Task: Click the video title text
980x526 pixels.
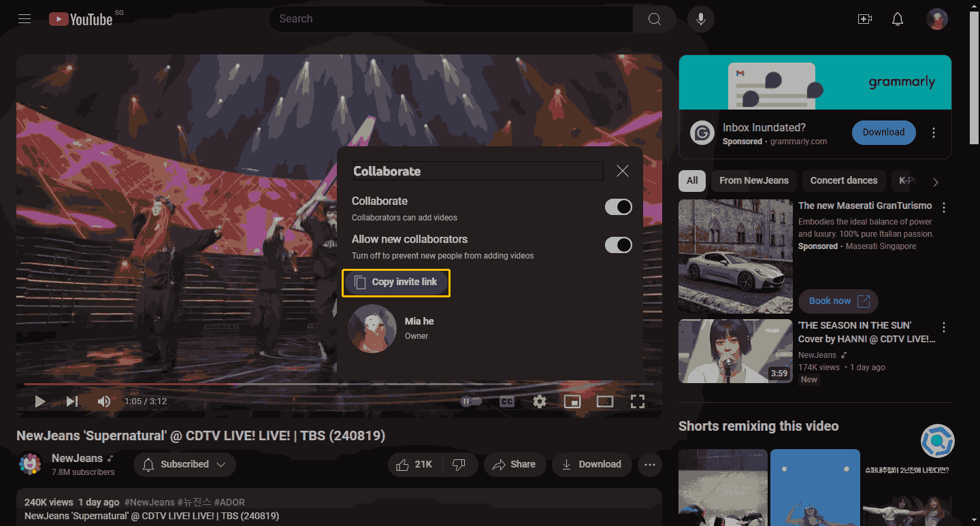Action: [201, 435]
